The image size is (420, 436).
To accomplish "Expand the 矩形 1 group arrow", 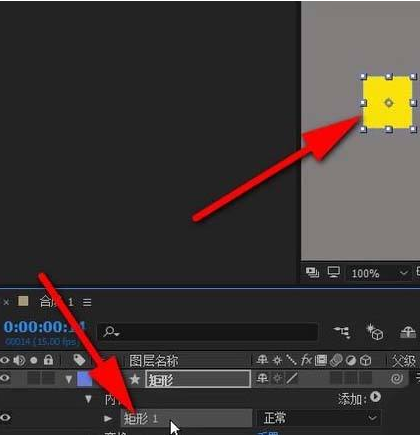I will pyautogui.click(x=108, y=418).
